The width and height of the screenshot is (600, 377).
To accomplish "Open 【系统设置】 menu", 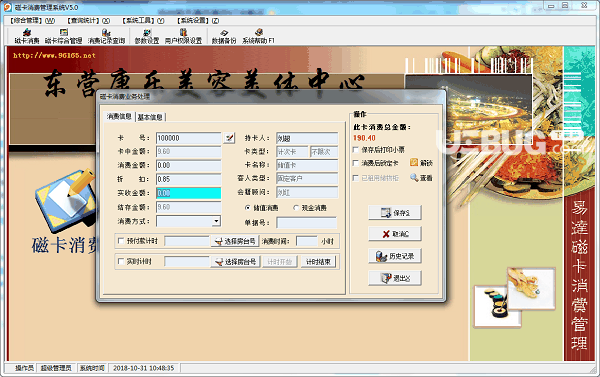I will [198, 21].
